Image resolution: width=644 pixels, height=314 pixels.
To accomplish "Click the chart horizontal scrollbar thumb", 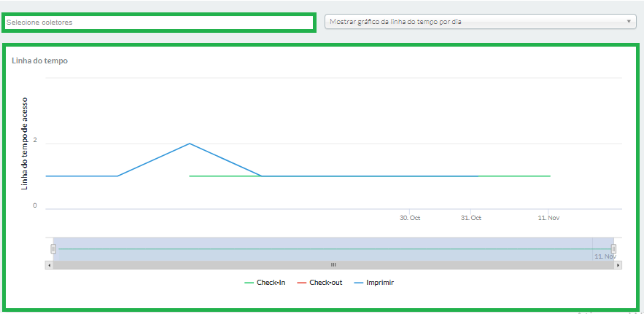I will (333, 265).
